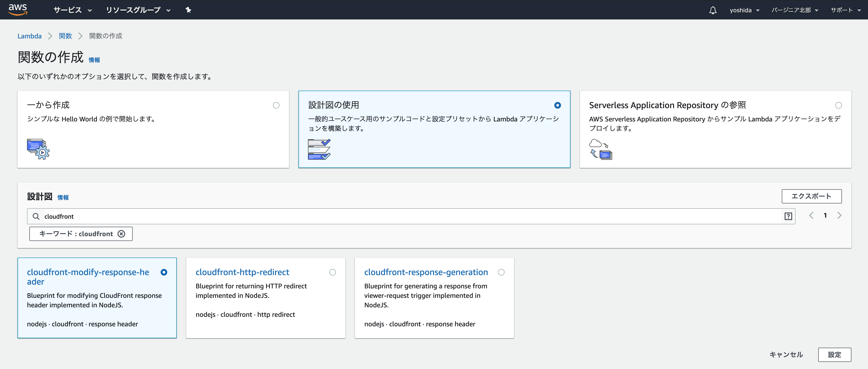
Task: Go to next page of blueprints
Action: pos(839,216)
